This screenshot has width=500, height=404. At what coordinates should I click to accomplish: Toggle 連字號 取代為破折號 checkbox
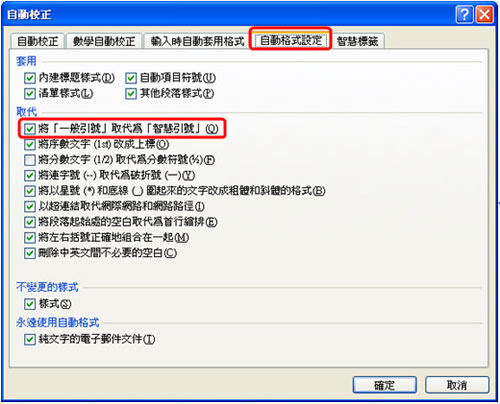point(30,175)
